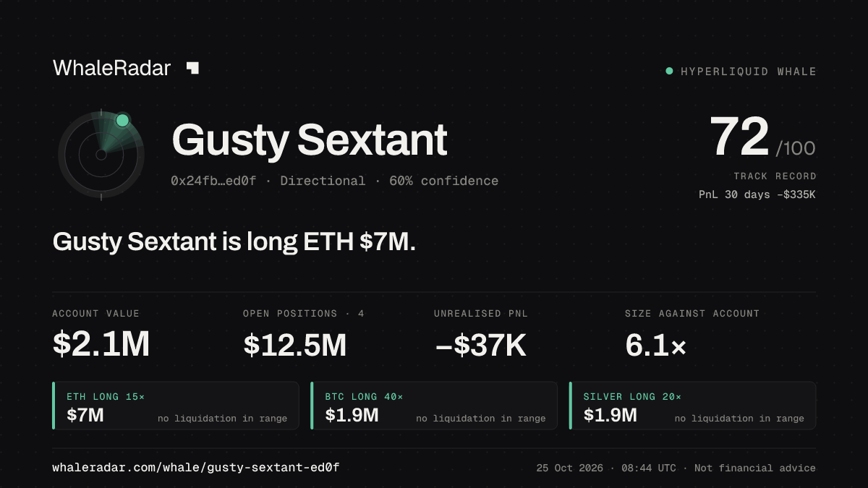Click the Directional tag text
Screen dimensions: 868x488
click(323, 181)
